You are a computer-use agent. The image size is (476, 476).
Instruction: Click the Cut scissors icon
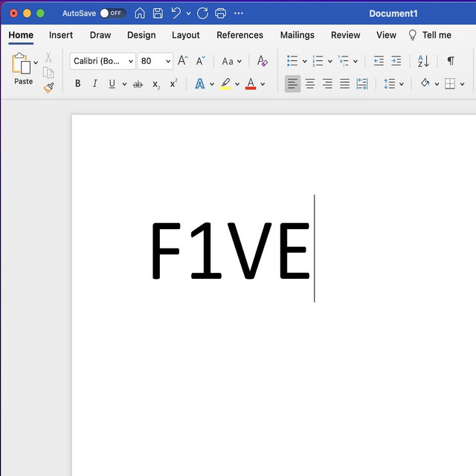pos(48,57)
